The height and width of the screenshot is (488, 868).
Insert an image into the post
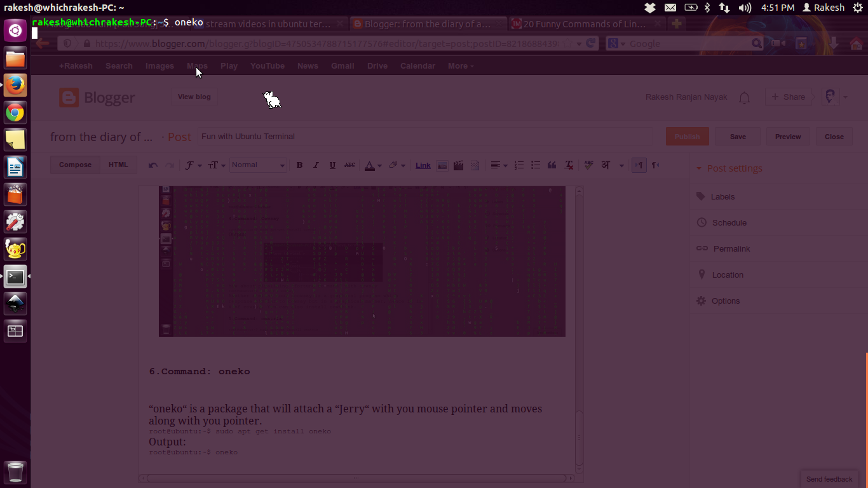click(x=442, y=165)
